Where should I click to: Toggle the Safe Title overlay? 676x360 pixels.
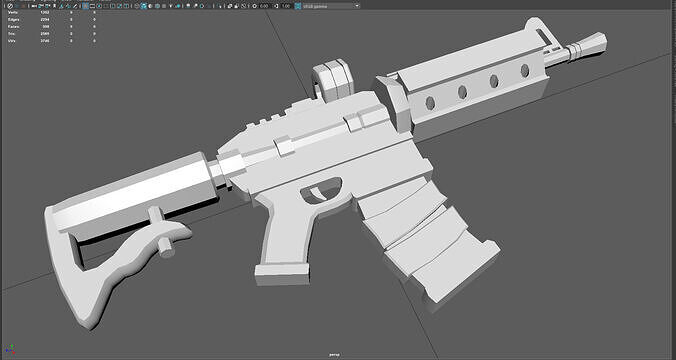coord(126,6)
